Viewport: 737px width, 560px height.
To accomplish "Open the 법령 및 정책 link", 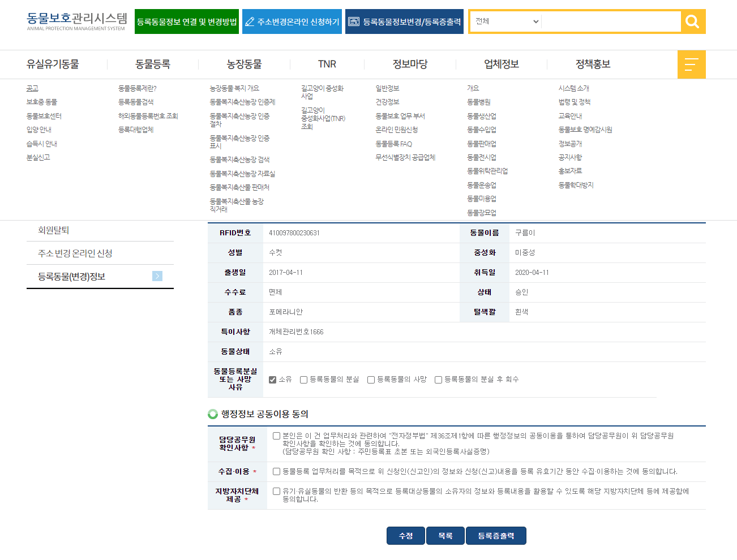I will (575, 102).
